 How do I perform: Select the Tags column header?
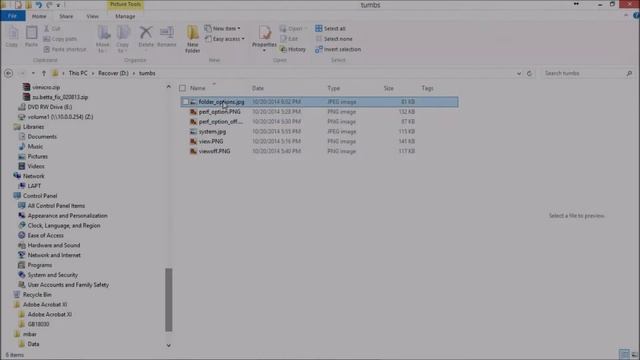pos(427,88)
